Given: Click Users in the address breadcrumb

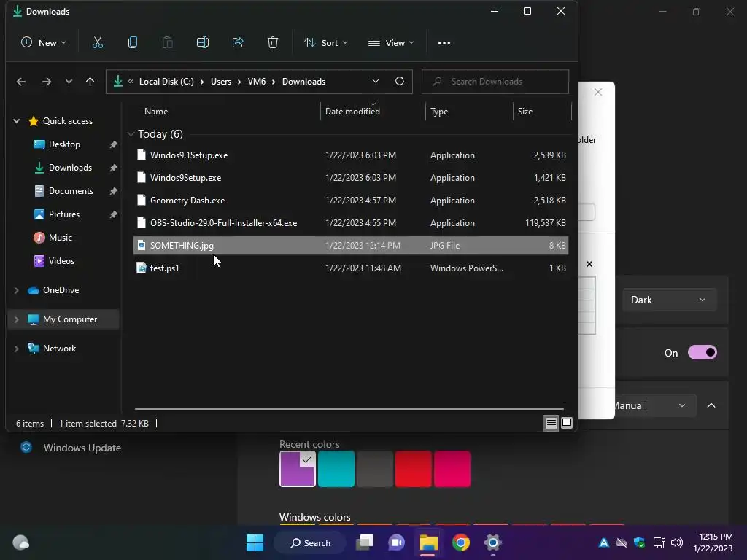Looking at the screenshot, I should pos(221,82).
